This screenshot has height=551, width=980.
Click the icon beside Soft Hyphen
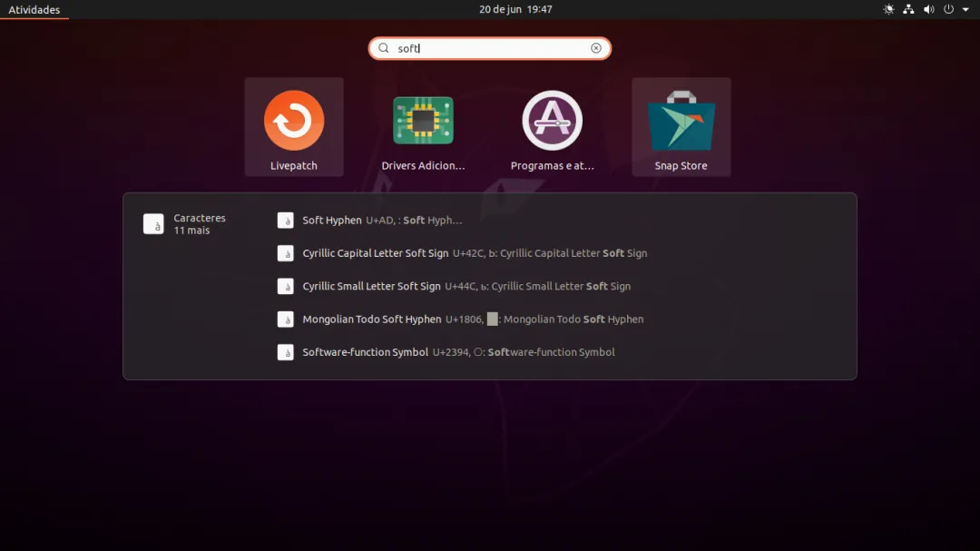click(286, 221)
